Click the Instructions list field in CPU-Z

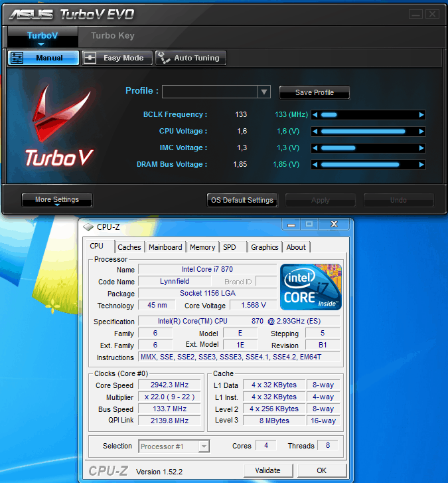click(239, 357)
